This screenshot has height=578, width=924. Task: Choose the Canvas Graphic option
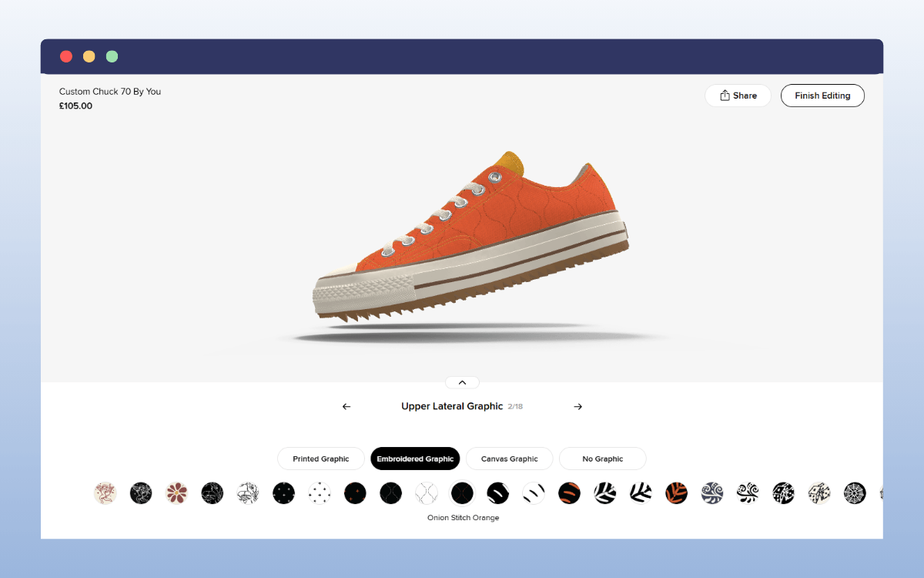tap(509, 459)
